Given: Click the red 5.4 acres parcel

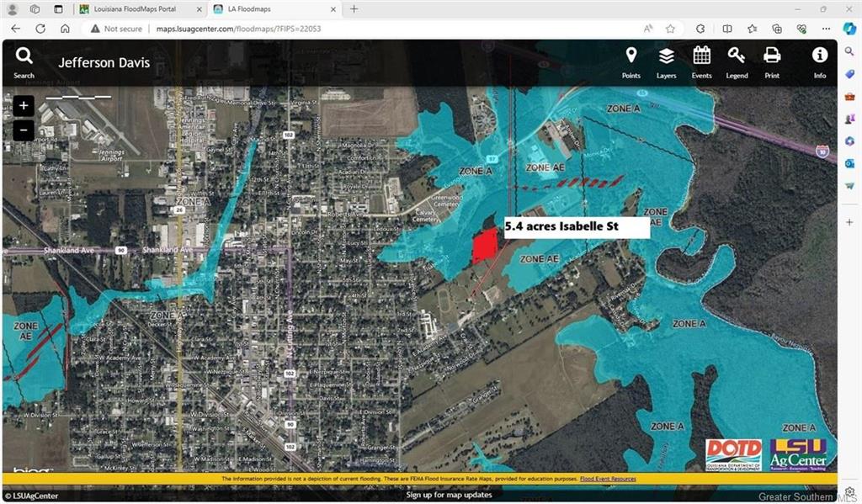Looking at the screenshot, I should pos(484,247).
